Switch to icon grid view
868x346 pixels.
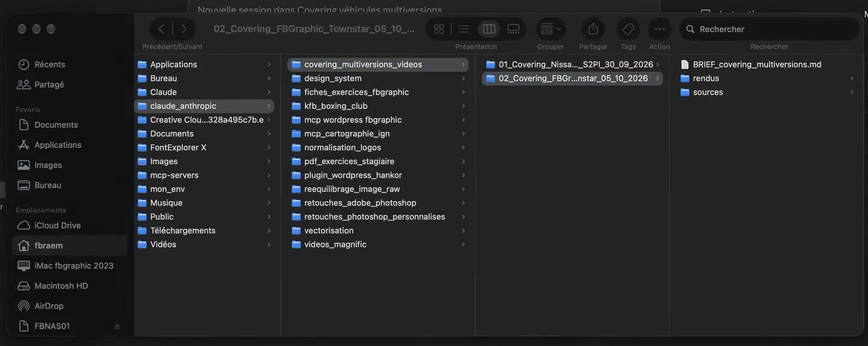coord(439,29)
